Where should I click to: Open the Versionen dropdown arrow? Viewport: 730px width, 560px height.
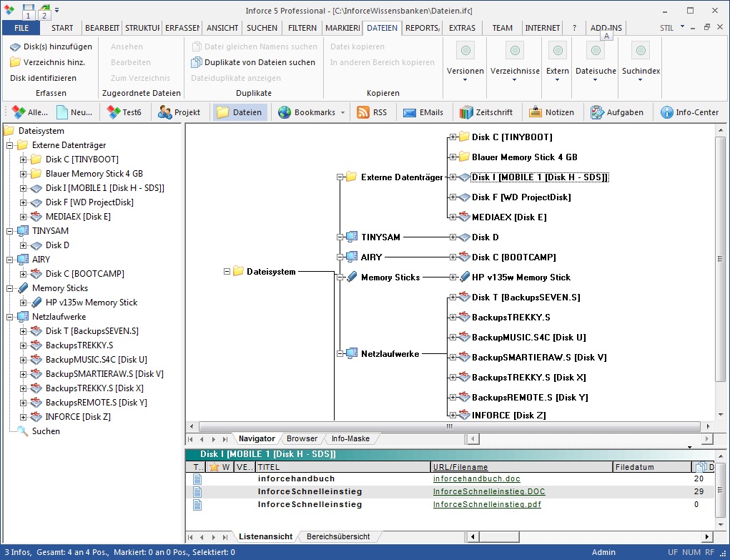pos(465,80)
